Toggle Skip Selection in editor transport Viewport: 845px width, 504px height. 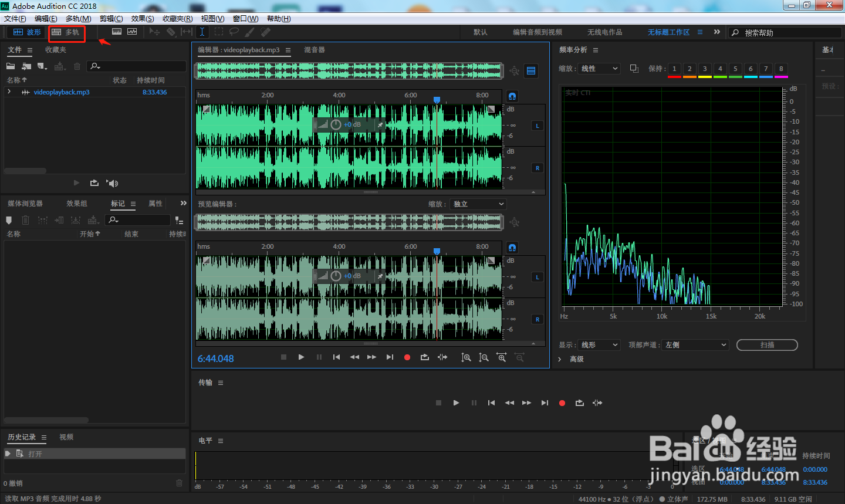coord(442,357)
